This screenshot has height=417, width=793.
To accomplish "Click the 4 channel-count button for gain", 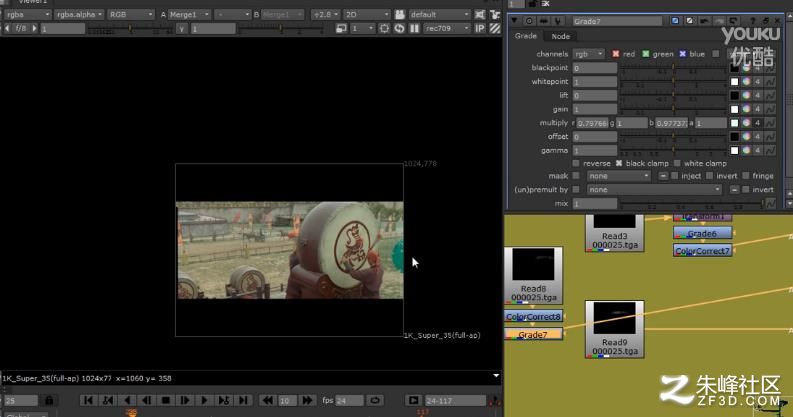I will (x=758, y=109).
